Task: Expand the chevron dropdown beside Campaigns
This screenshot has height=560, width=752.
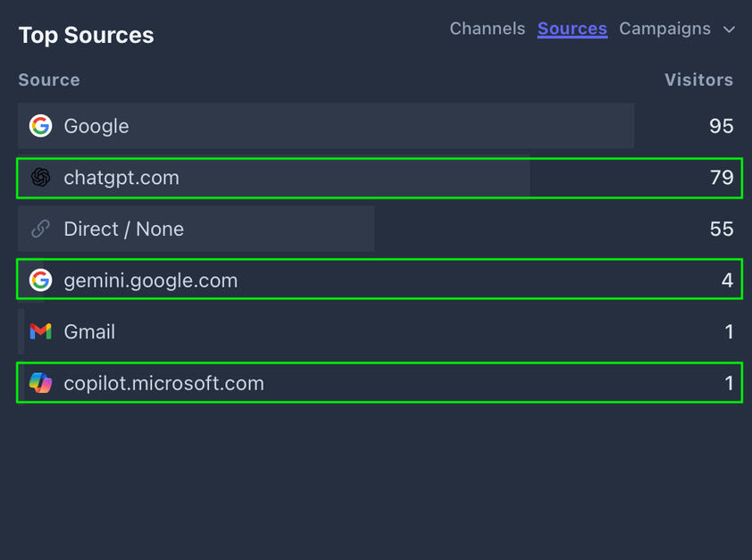Action: pyautogui.click(x=729, y=29)
